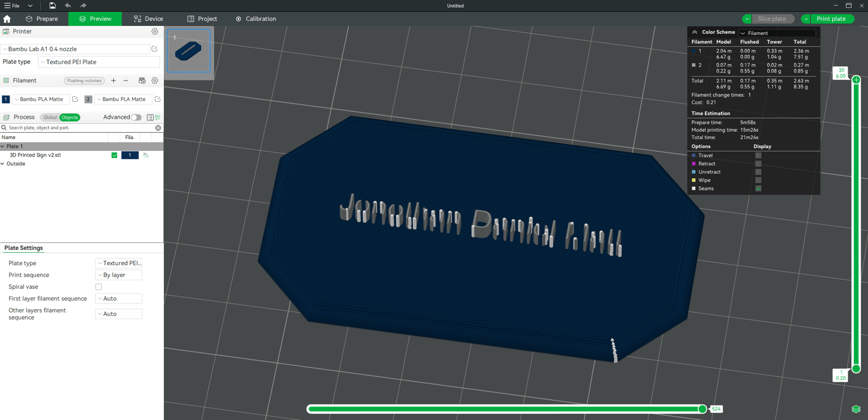Switch to the Device tab
Viewport: 868px width, 420px height.
pos(149,19)
